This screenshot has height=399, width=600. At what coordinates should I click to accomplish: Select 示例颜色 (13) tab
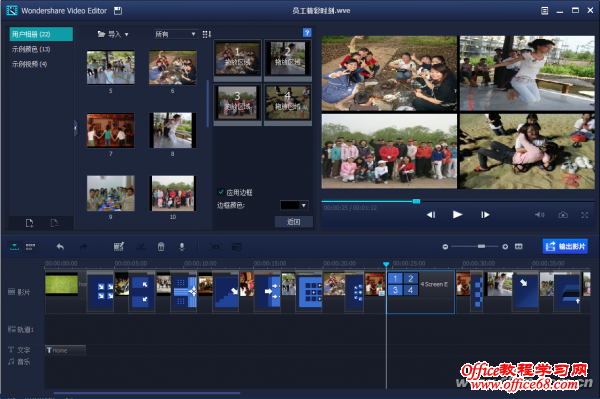(x=31, y=49)
